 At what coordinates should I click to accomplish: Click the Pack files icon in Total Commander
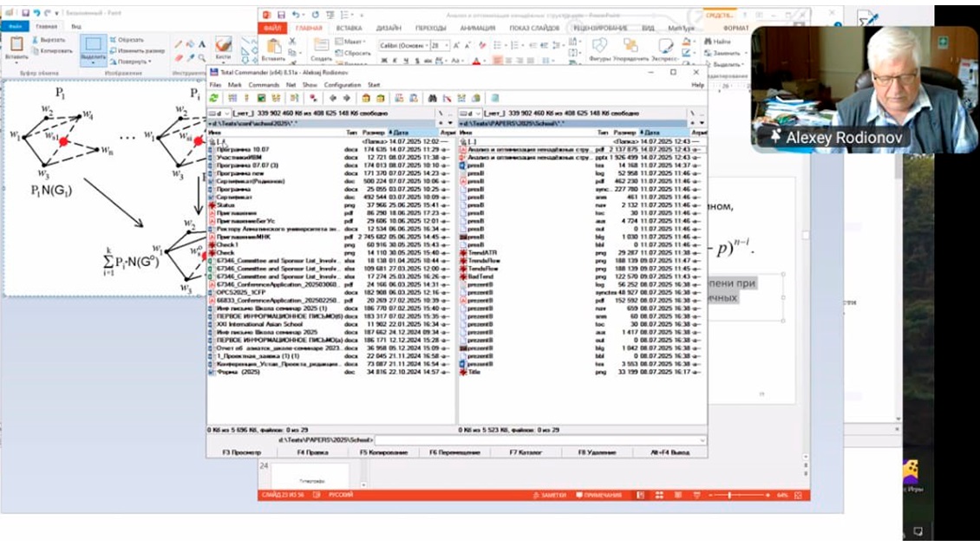pyautogui.click(x=366, y=98)
